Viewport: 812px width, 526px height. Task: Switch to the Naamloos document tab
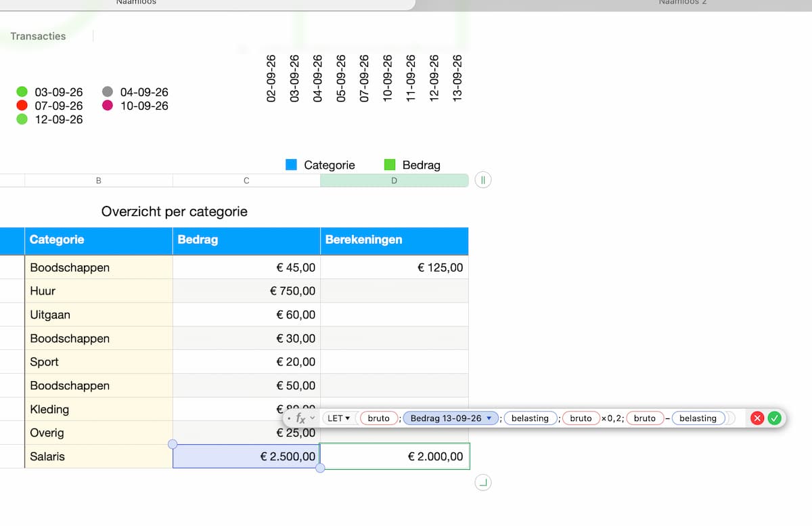coord(136,3)
